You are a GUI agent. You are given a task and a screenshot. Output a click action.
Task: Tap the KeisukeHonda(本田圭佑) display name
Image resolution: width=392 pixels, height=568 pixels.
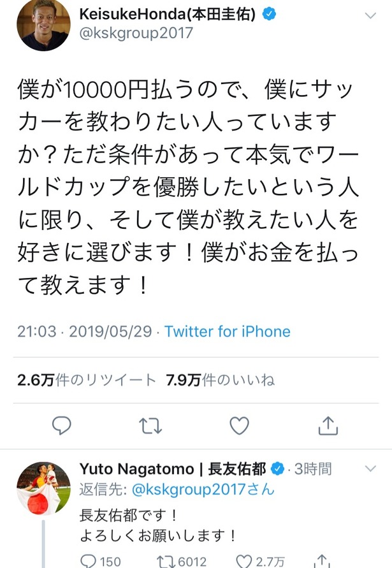coord(168,14)
